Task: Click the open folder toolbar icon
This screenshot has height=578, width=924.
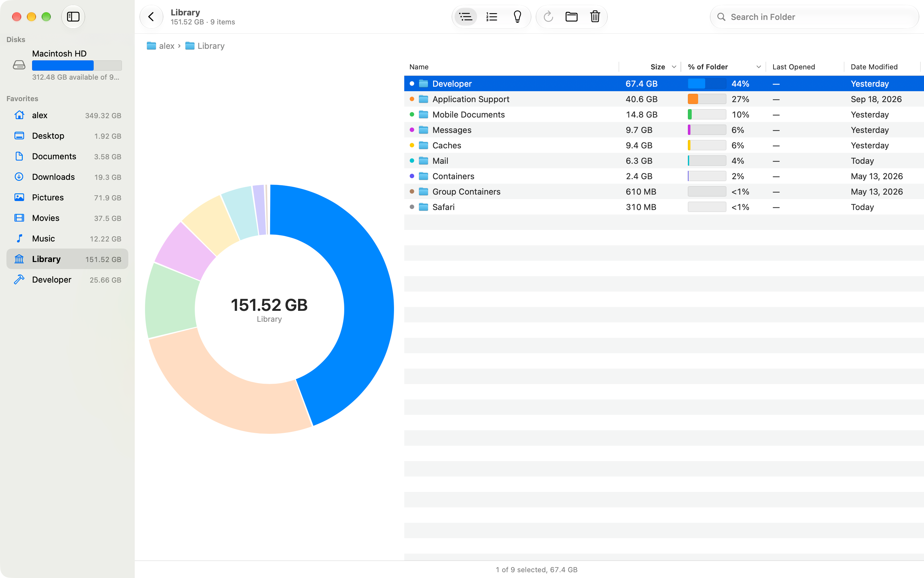Action: [572, 17]
